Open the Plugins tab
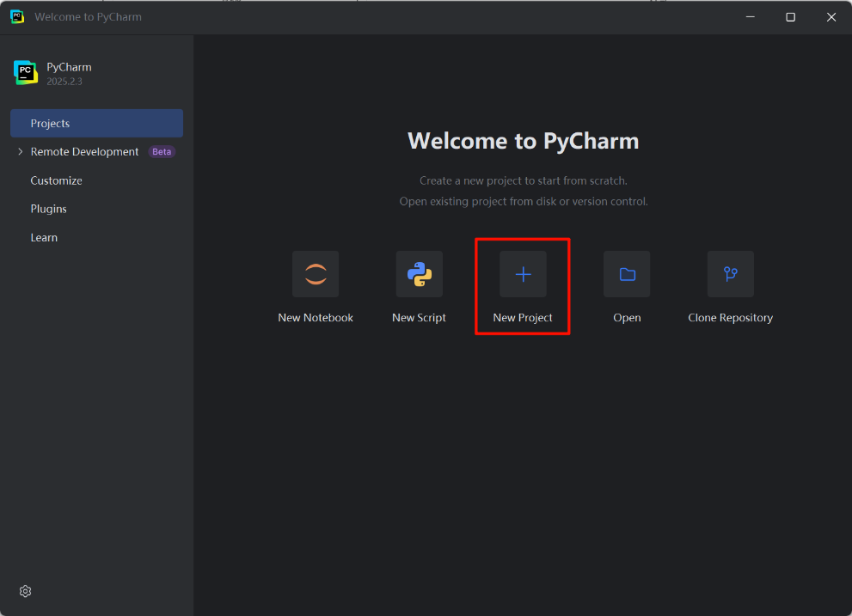852x616 pixels. click(x=48, y=209)
